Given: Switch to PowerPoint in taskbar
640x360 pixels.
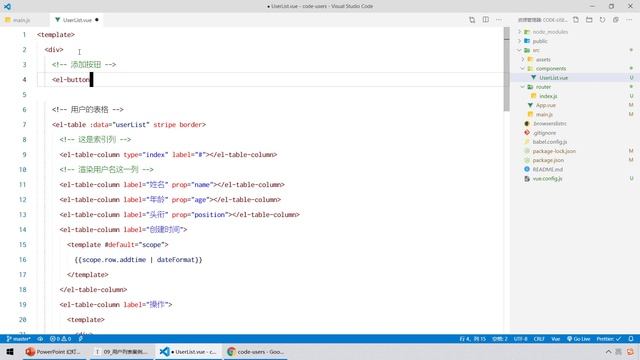Looking at the screenshot, I should point(54,351).
